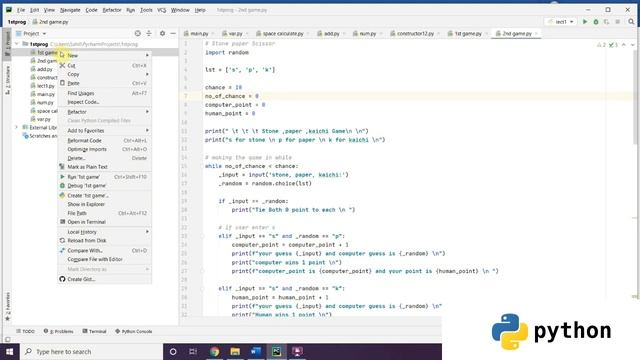This screenshot has width=640, height=360.
Task: Open File Explorer from taskbar
Action: tap(235, 351)
